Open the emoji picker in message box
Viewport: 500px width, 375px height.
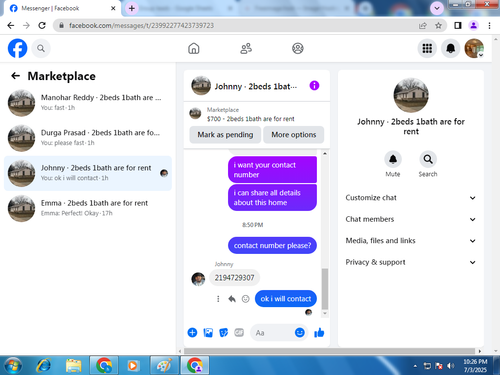[x=300, y=332]
